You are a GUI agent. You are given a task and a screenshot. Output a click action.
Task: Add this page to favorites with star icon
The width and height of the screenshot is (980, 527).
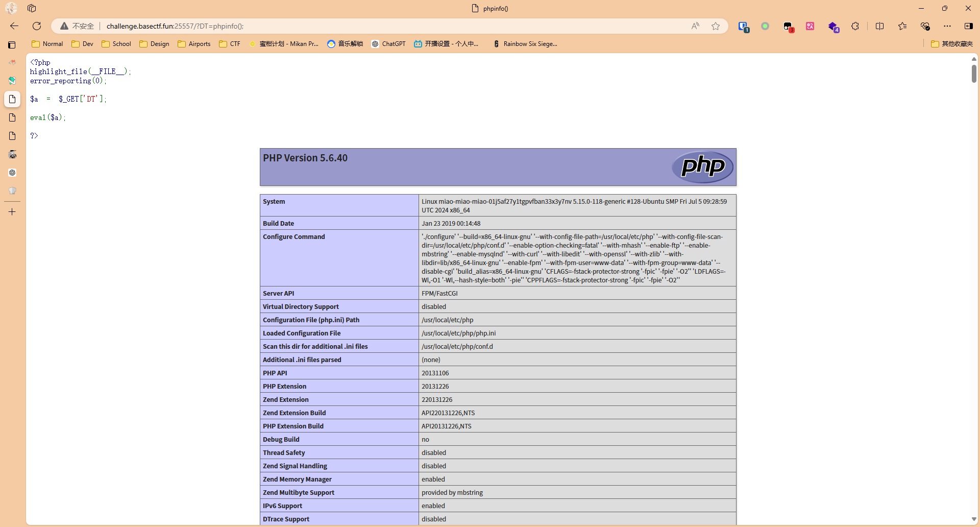[716, 26]
